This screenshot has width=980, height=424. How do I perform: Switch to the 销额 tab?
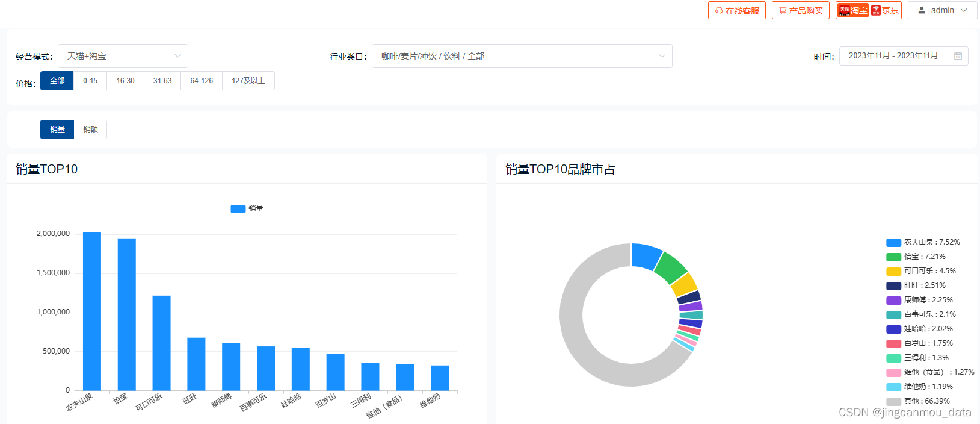[x=90, y=129]
